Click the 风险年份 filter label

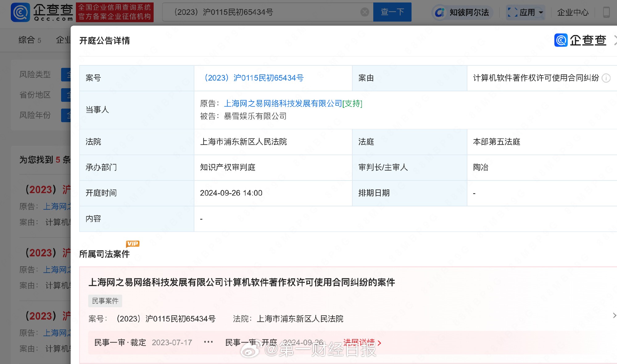35,115
